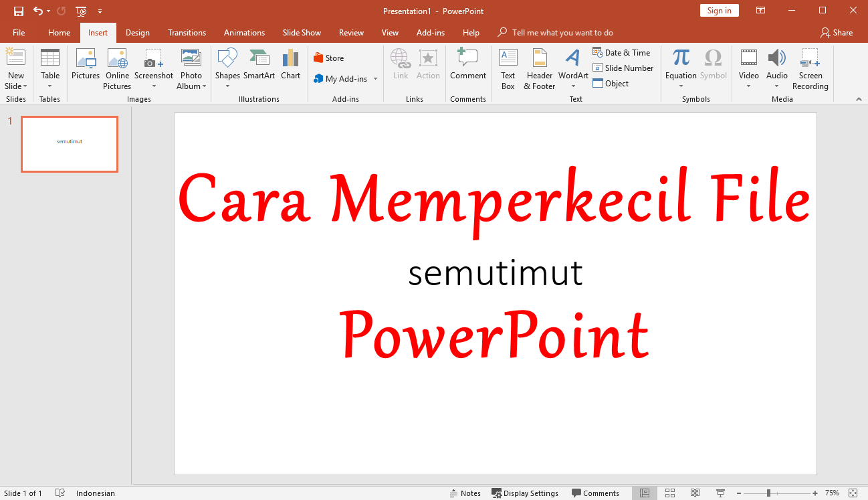Add a new Comment

pos(468,65)
